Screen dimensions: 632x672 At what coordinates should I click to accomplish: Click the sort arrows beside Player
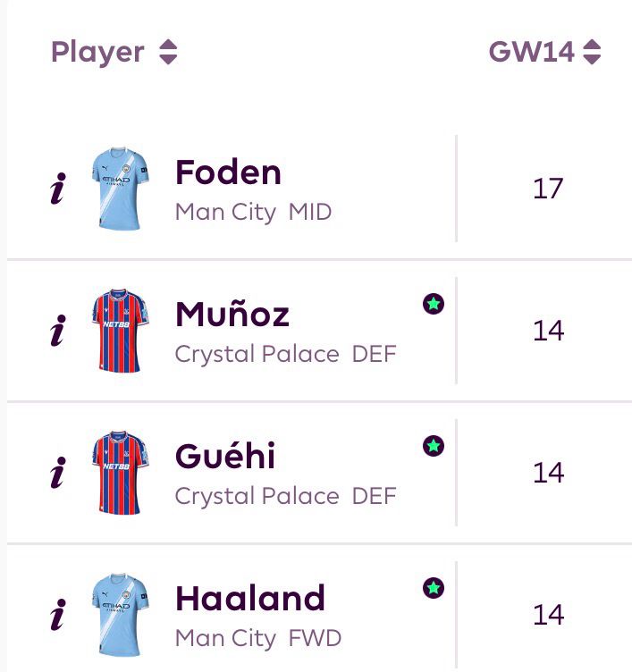pos(168,52)
